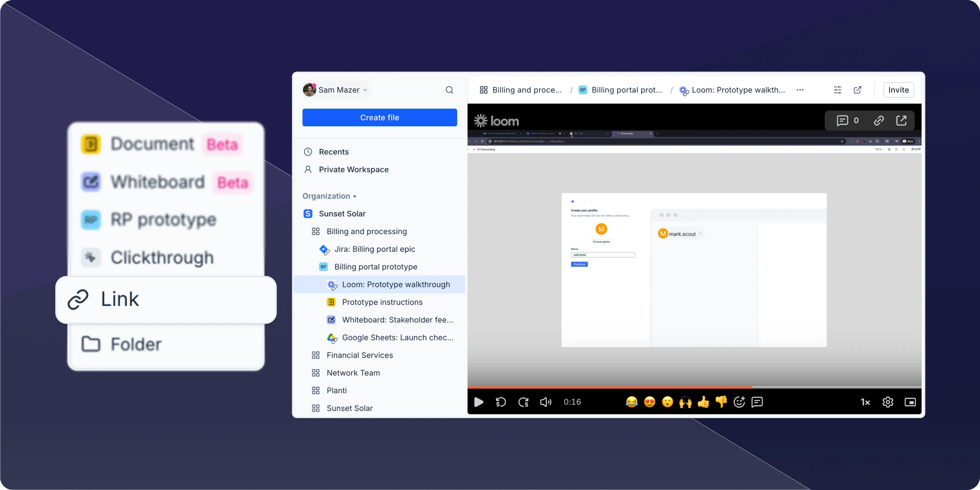Click the Invite button
This screenshot has width=980, height=490.
898,90
